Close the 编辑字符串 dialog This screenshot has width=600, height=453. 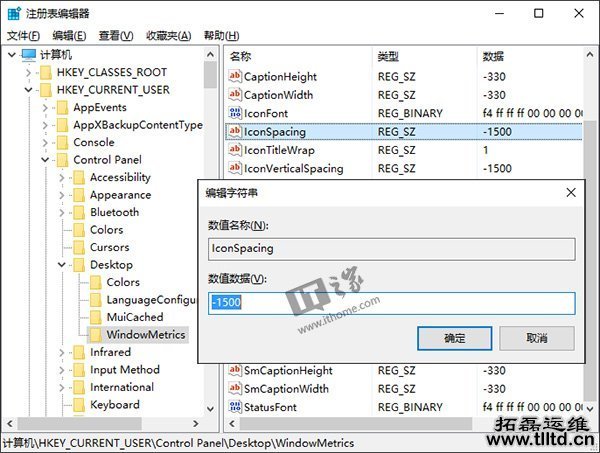click(x=571, y=192)
